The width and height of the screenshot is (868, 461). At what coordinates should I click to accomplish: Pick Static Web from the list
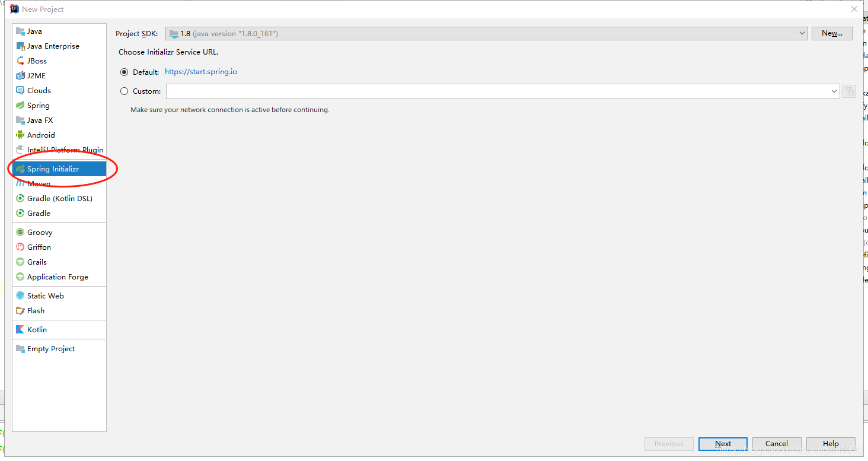59,296
